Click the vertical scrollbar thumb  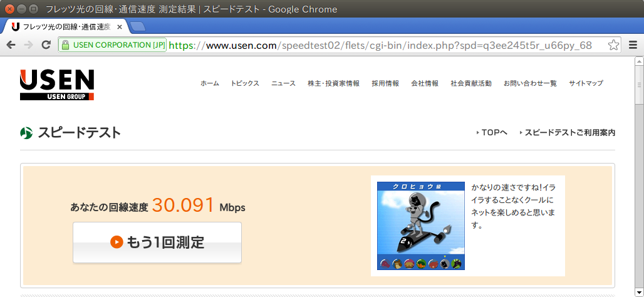pyautogui.click(x=639, y=85)
